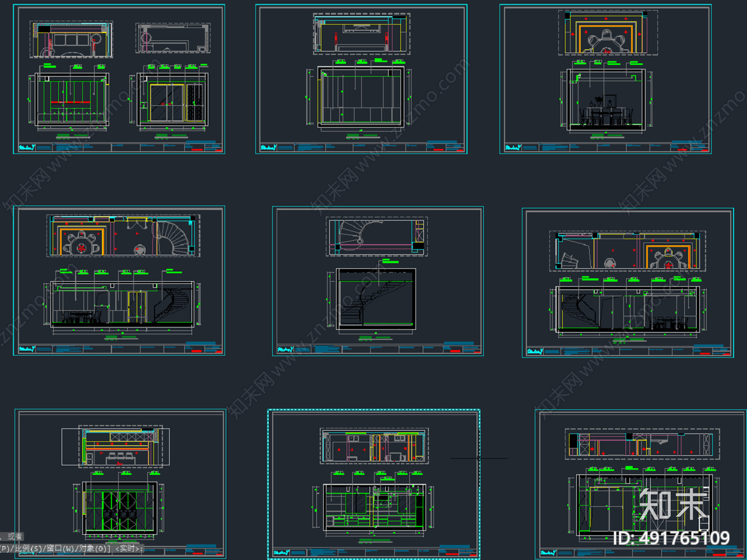Choose the 比例(S) command-line option
The width and height of the screenshot is (747, 560).
[x=29, y=549]
